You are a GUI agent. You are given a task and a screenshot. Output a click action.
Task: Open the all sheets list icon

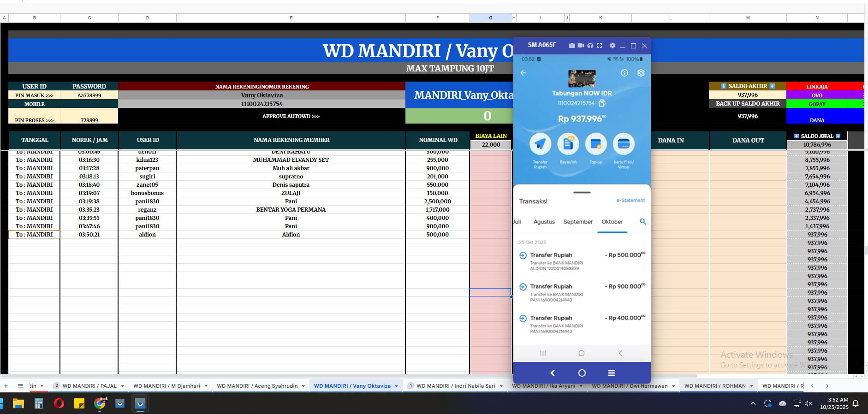20,386
